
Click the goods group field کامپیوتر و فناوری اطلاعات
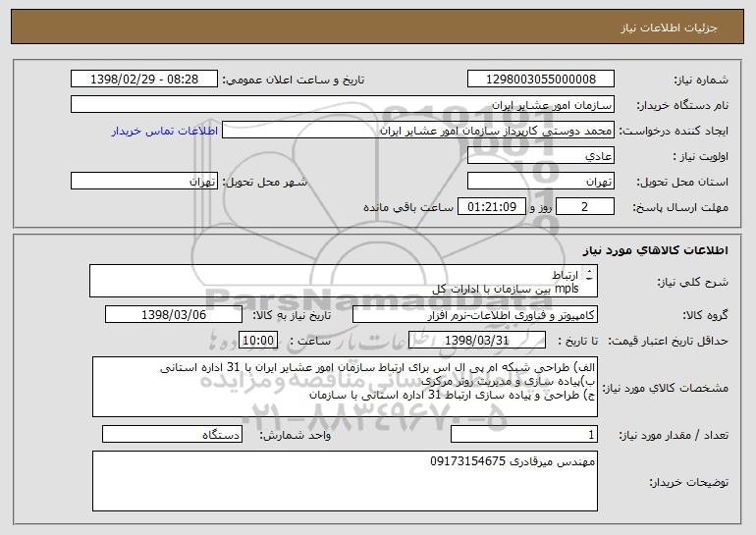point(475,314)
